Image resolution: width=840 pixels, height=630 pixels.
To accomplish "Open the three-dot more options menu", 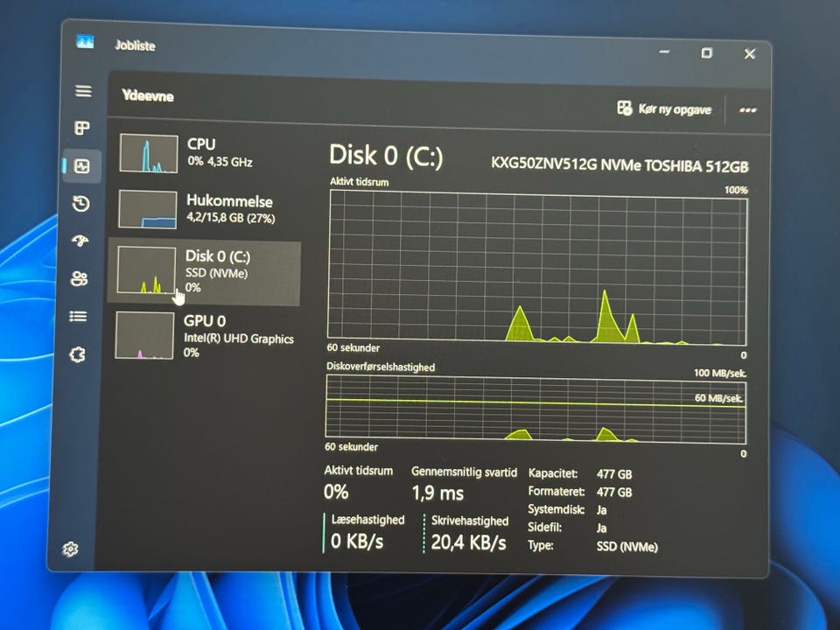I will tap(748, 110).
